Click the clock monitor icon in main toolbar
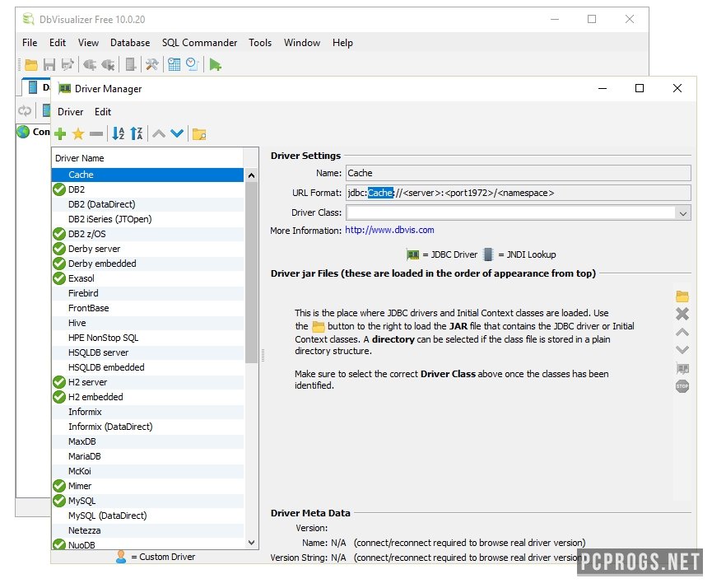Screen dimensions: 712x588 [193, 65]
